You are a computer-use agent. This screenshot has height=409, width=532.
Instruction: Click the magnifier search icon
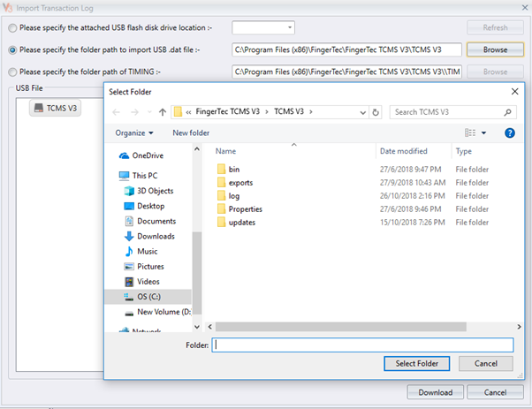(507, 112)
